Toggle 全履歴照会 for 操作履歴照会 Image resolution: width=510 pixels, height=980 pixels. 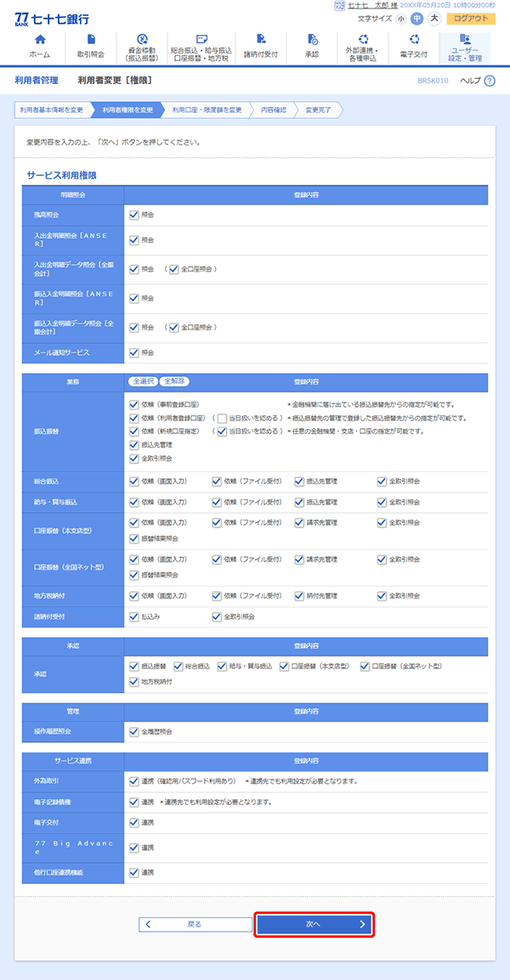point(134,731)
